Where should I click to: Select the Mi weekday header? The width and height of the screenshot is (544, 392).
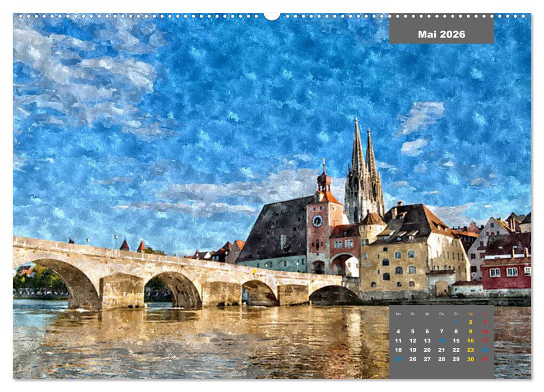pos(427,314)
